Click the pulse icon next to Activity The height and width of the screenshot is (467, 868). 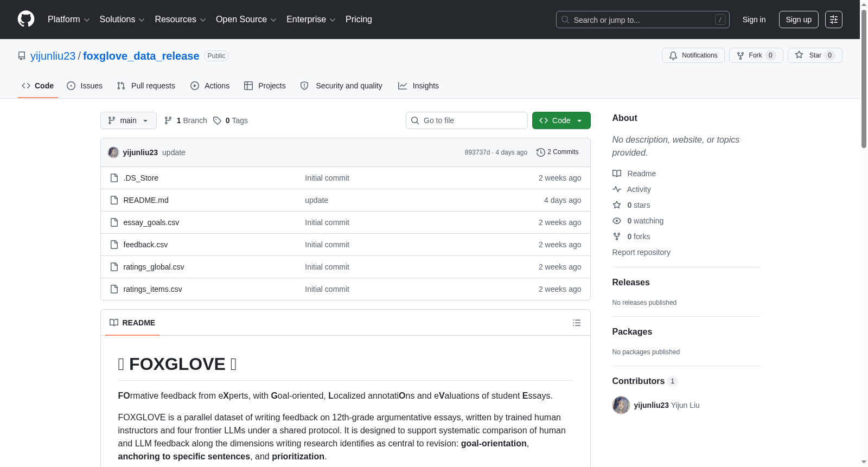click(x=617, y=189)
